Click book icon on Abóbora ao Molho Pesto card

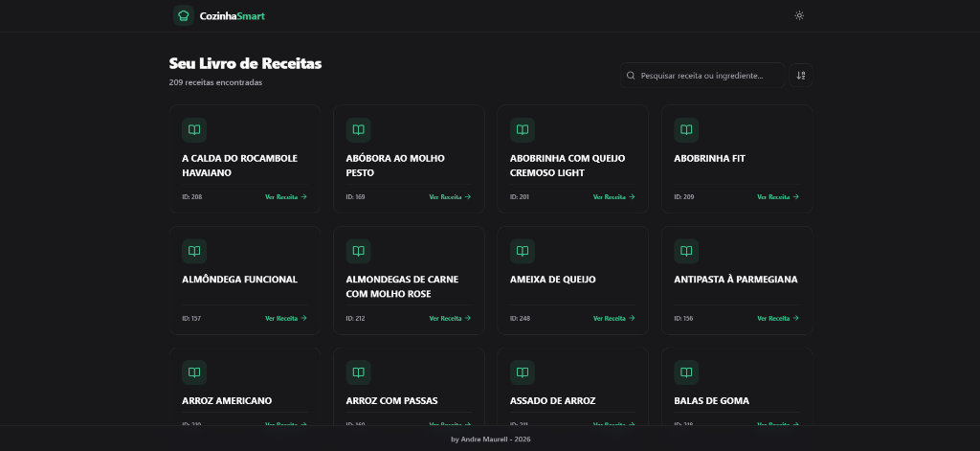tap(358, 129)
